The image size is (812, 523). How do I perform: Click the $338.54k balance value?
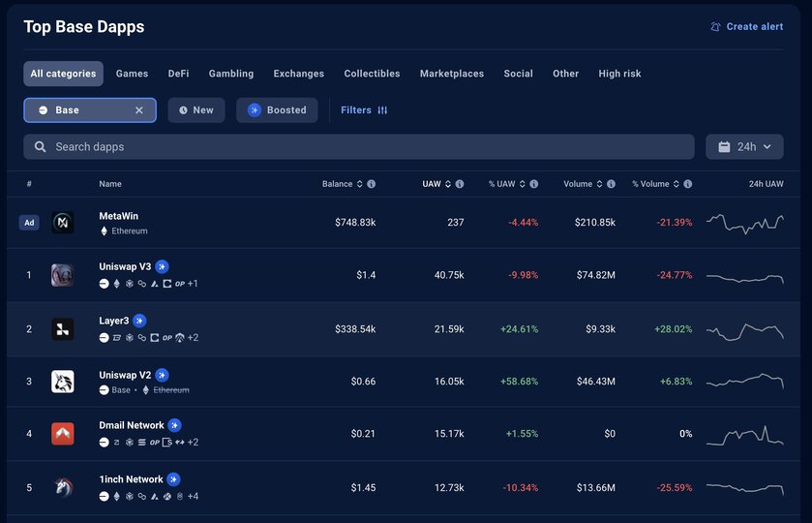coord(355,329)
